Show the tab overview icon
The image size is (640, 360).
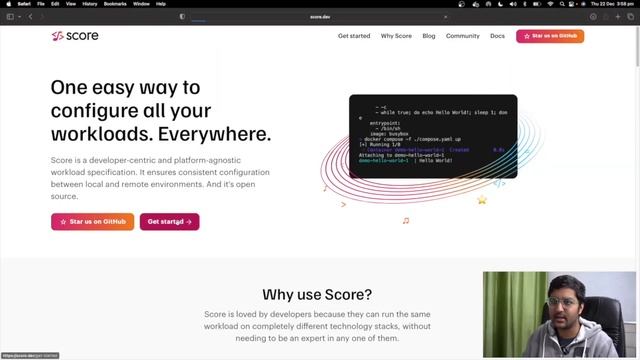631,17
